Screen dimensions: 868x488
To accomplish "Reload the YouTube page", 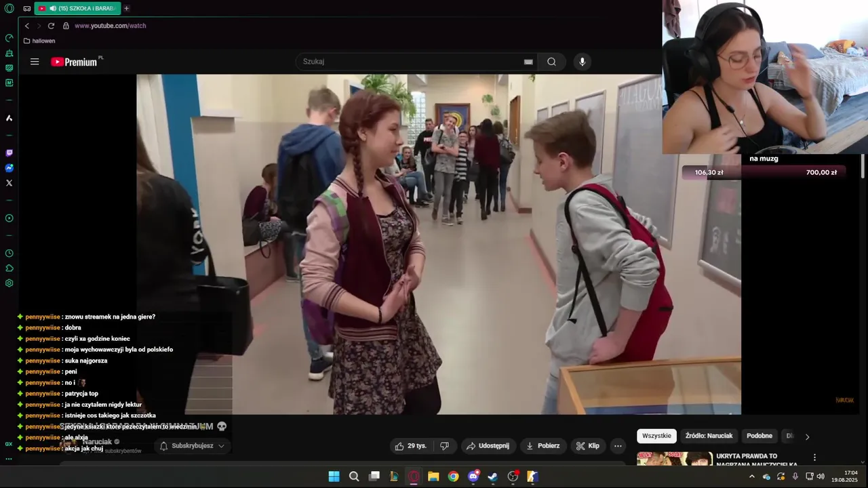I will coord(51,26).
